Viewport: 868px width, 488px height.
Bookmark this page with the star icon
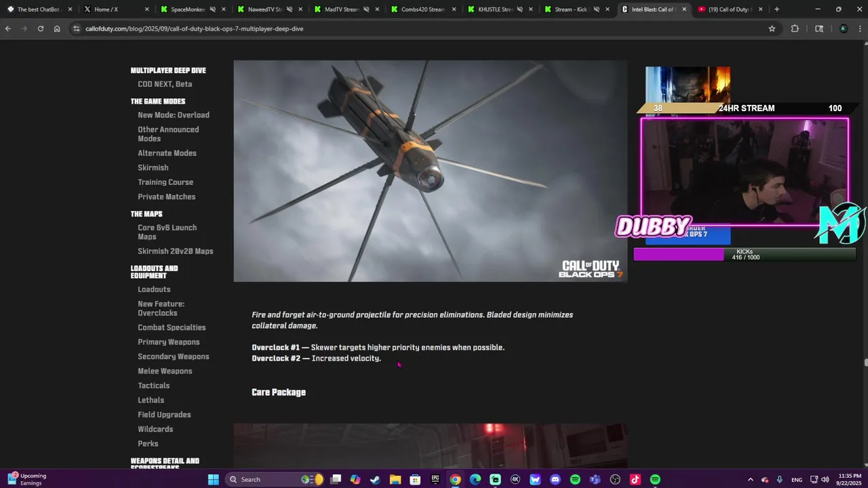tap(772, 28)
